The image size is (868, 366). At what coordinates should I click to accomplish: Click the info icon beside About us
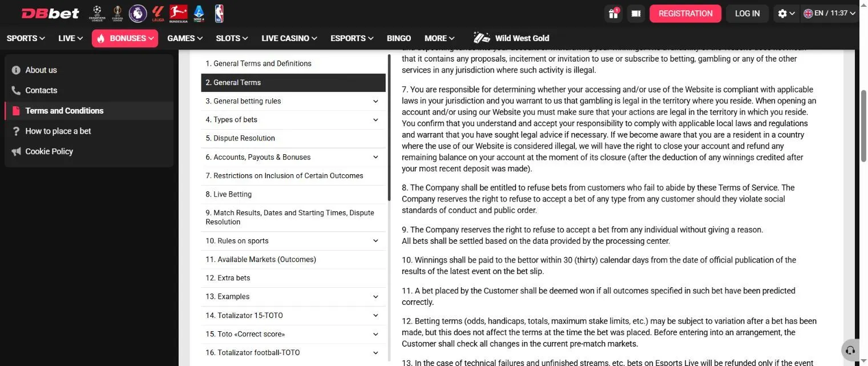point(16,70)
